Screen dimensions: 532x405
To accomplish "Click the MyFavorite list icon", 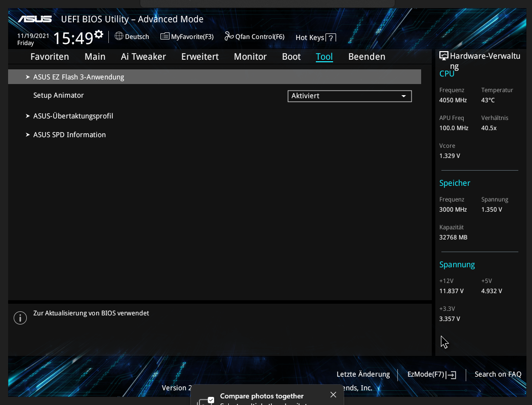I will click(165, 36).
